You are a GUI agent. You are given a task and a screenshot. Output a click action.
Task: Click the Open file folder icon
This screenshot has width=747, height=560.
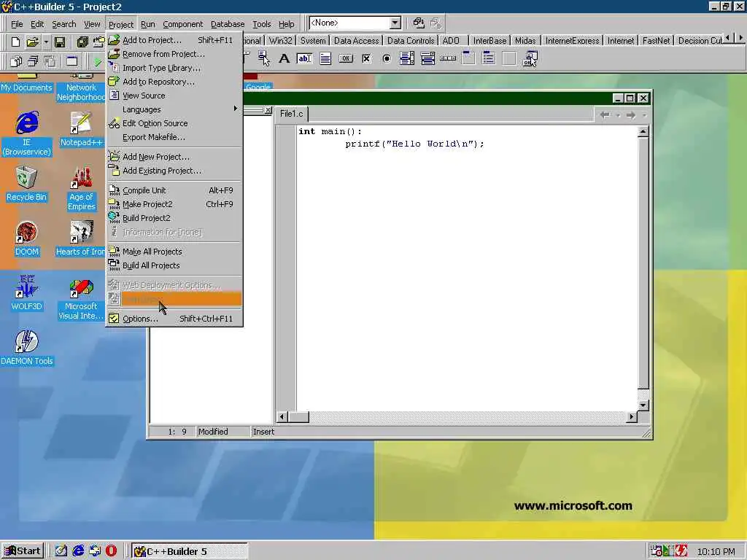pos(32,42)
